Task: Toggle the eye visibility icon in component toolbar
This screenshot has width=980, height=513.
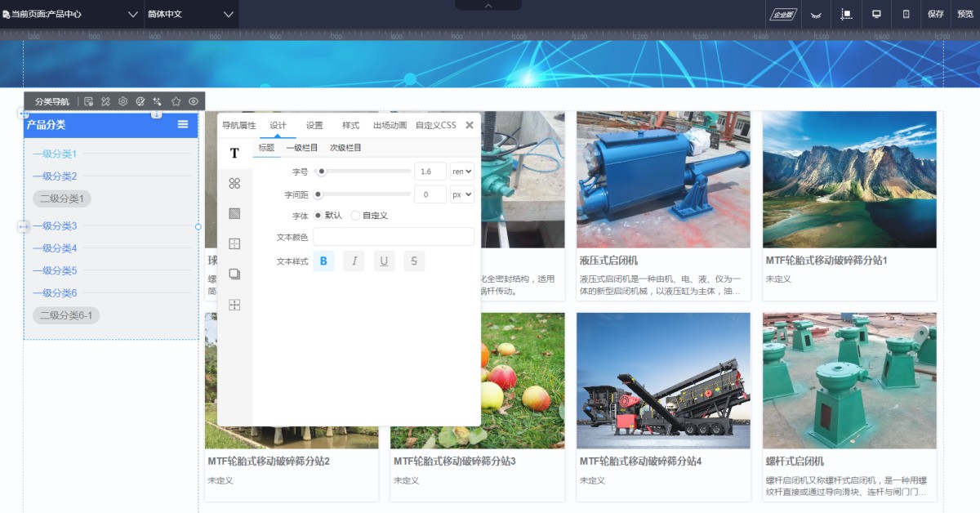Action: (x=194, y=101)
